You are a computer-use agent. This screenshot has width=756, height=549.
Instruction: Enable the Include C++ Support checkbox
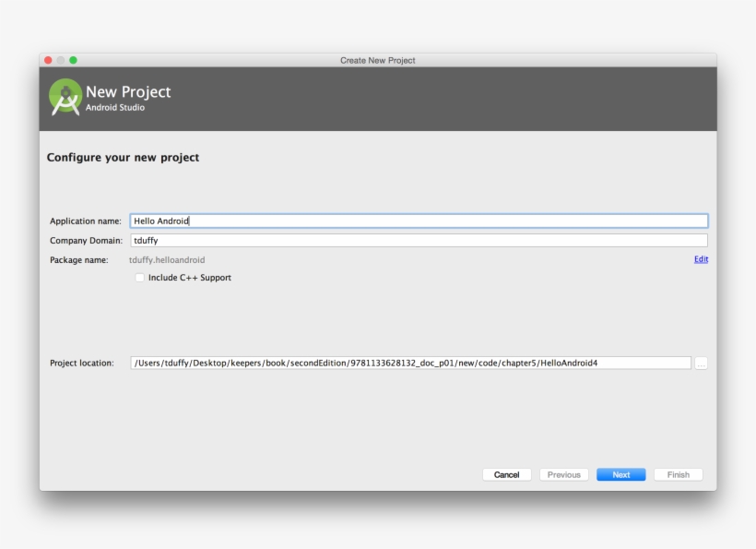(x=140, y=278)
